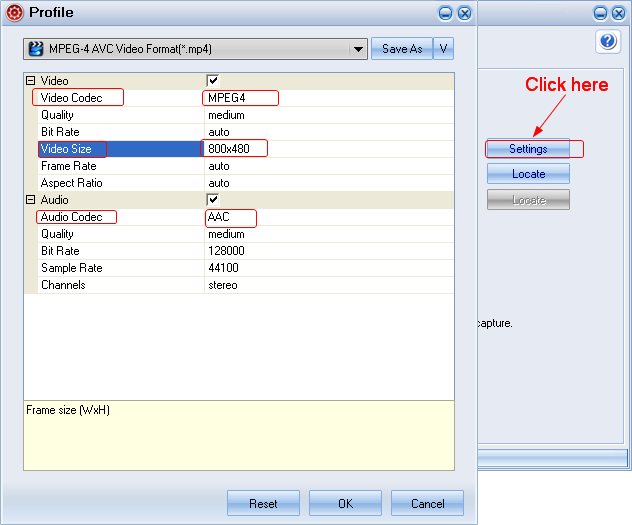632x525 pixels.
Task: Click the 800x480 video size value
Action: 229,149
